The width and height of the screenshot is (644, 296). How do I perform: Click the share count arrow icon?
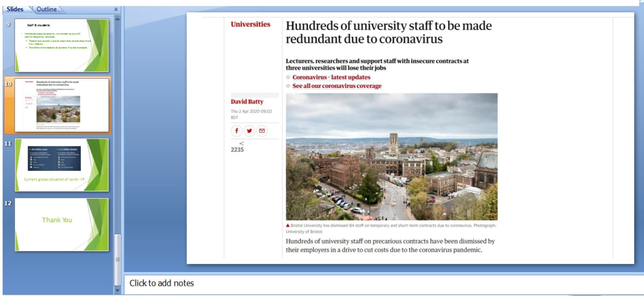click(x=241, y=143)
